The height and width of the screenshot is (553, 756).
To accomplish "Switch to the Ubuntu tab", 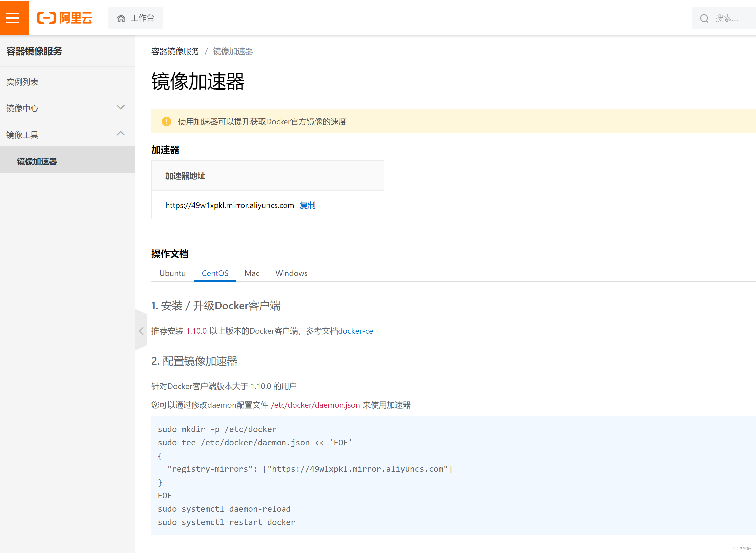I will (172, 273).
